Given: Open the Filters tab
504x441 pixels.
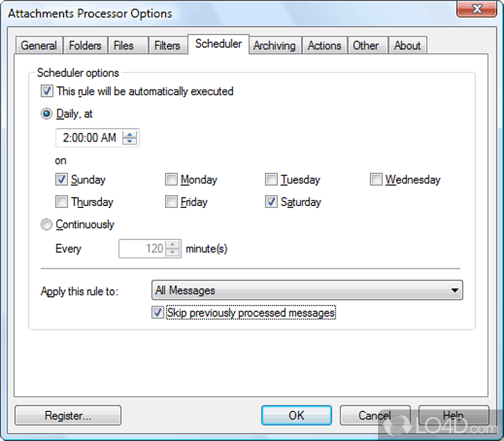Looking at the screenshot, I should pyautogui.click(x=167, y=45).
